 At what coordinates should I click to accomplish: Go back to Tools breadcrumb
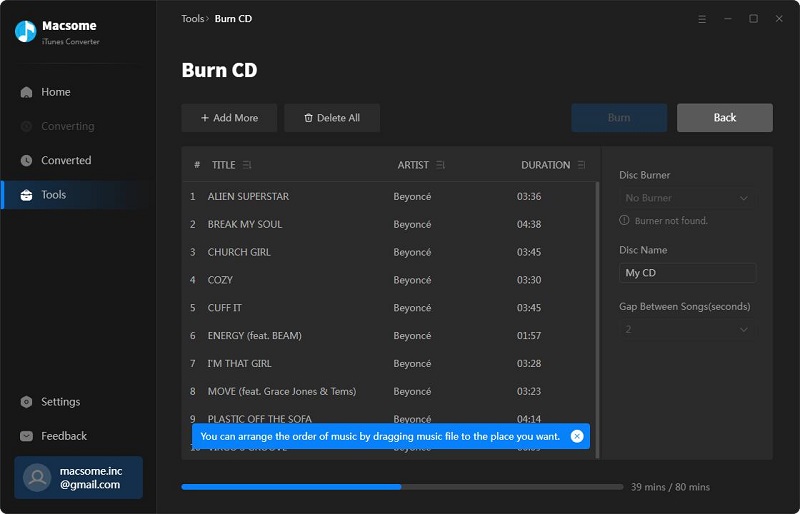(x=192, y=18)
